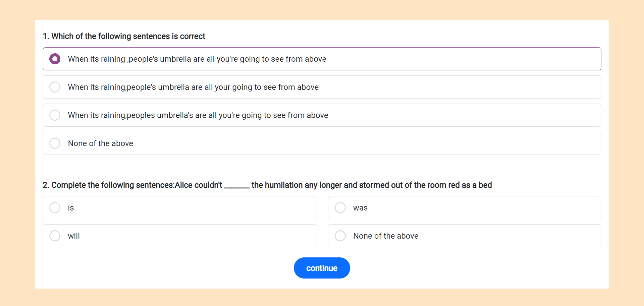Viewport: 644px width, 306px height.
Task: Click the "None of the above" card for question 2
Action: tap(464, 236)
